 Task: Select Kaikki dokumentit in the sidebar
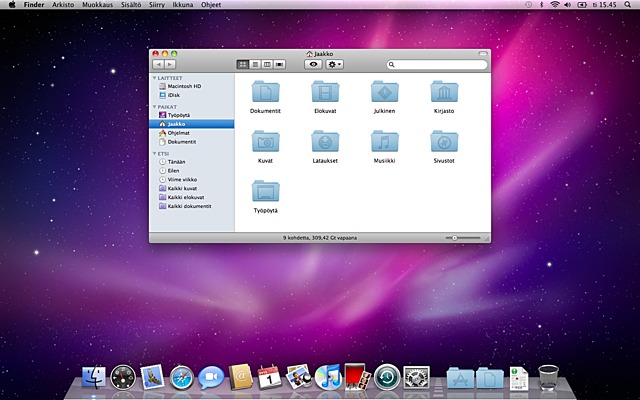coord(192,207)
